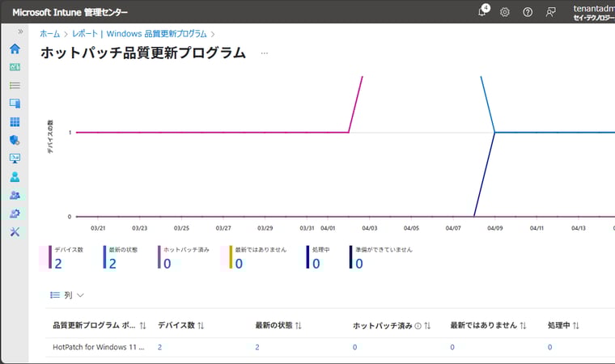The width and height of the screenshot is (615, 364).
Task: Select 最新ではありません summary tile with yellow bar
Action: [257, 258]
